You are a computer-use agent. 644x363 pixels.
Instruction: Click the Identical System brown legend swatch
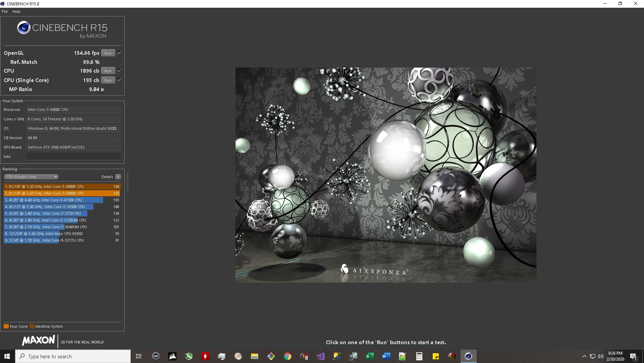pyautogui.click(x=32, y=326)
